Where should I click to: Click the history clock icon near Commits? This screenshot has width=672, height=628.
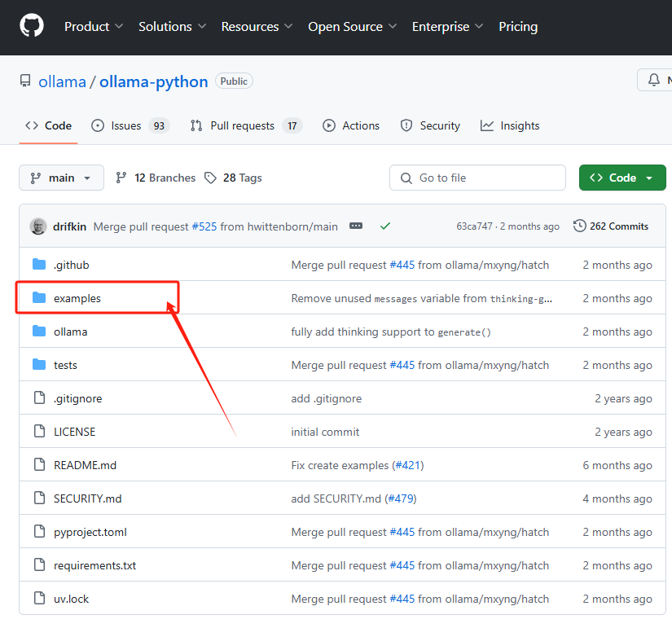579,226
